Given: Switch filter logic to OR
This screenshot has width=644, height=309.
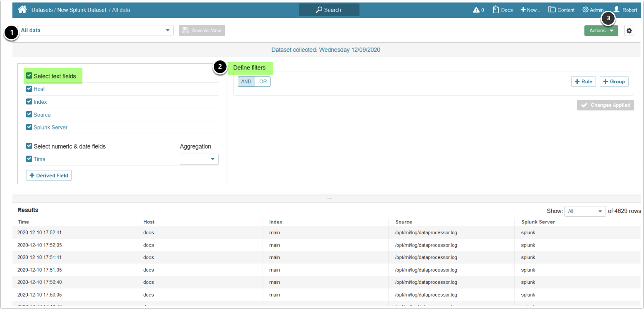Looking at the screenshot, I should click(263, 81).
